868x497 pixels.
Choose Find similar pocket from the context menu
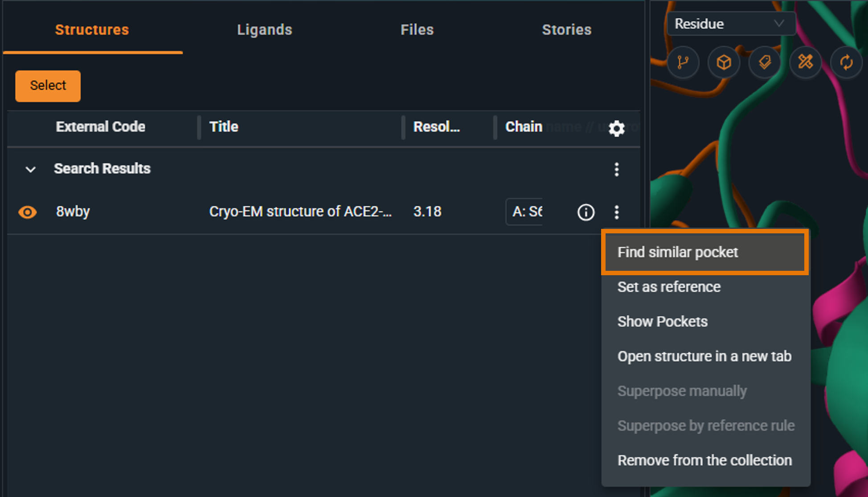tap(678, 252)
